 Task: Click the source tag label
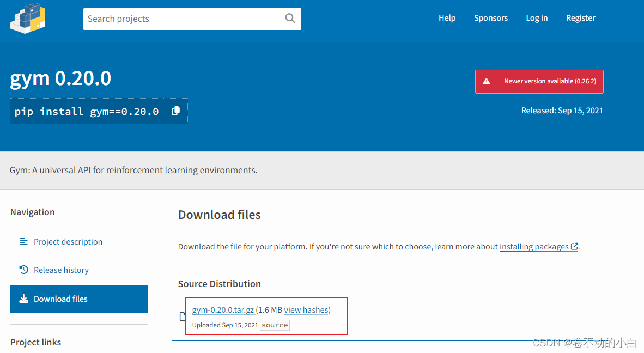coord(275,325)
